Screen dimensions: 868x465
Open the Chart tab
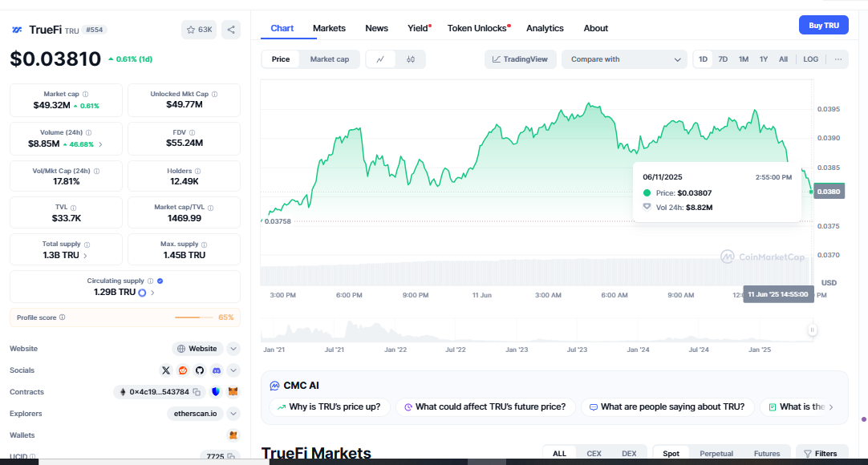pyautogui.click(x=282, y=28)
